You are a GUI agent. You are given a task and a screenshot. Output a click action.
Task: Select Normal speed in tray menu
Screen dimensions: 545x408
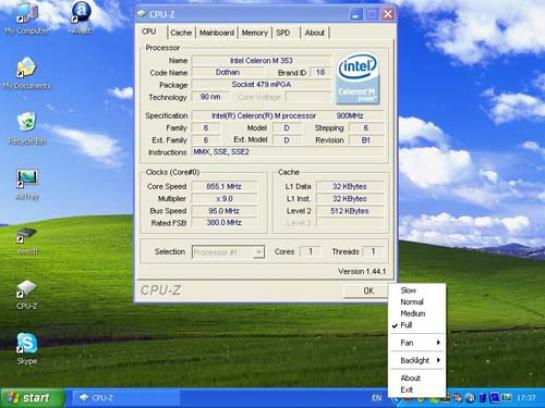click(x=417, y=302)
